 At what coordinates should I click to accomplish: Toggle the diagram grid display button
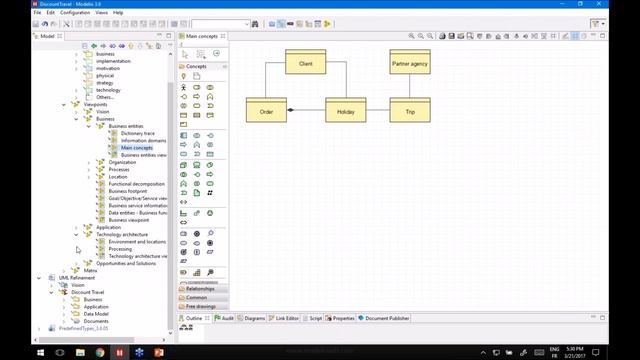575,36
